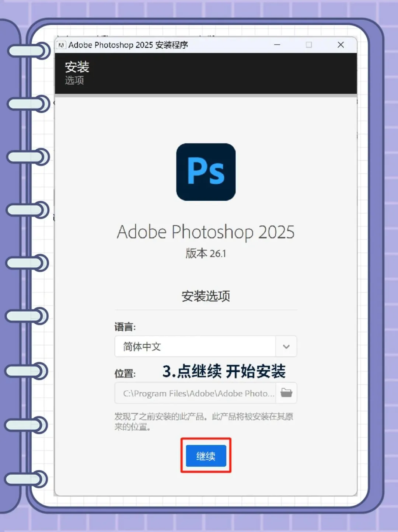Click the 位置: label
398x532 pixels.
[125, 373]
